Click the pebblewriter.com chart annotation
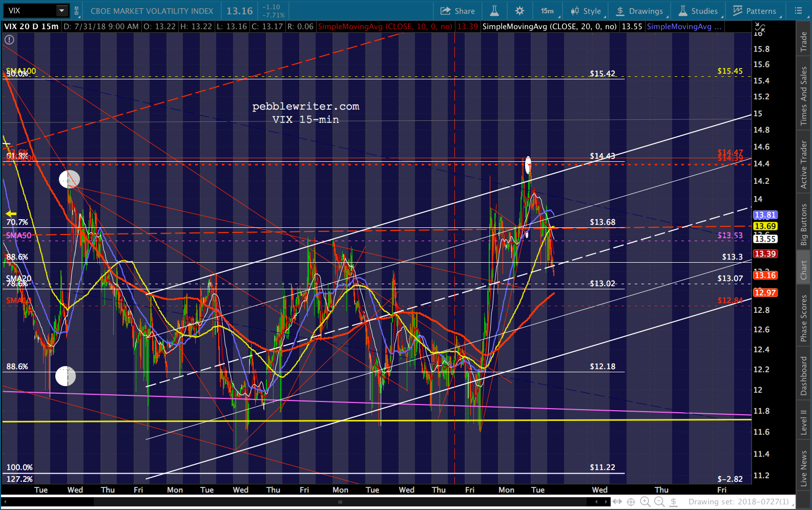 (306, 107)
